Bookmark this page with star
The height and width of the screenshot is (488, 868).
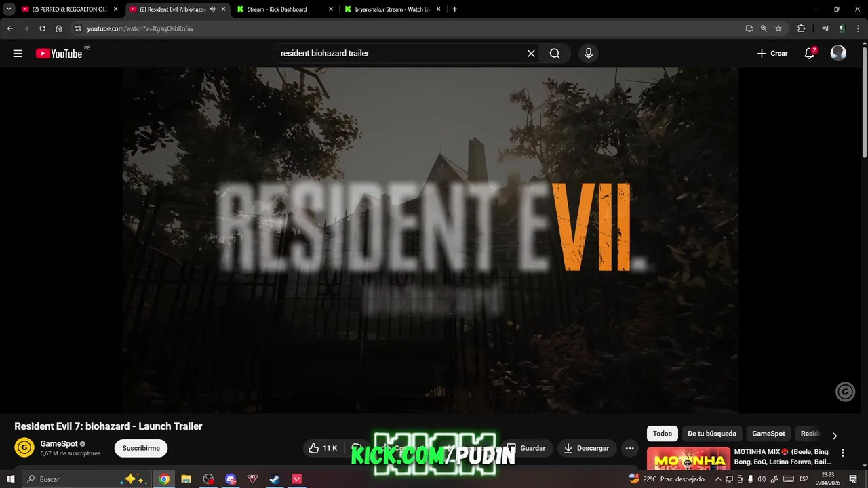778,28
